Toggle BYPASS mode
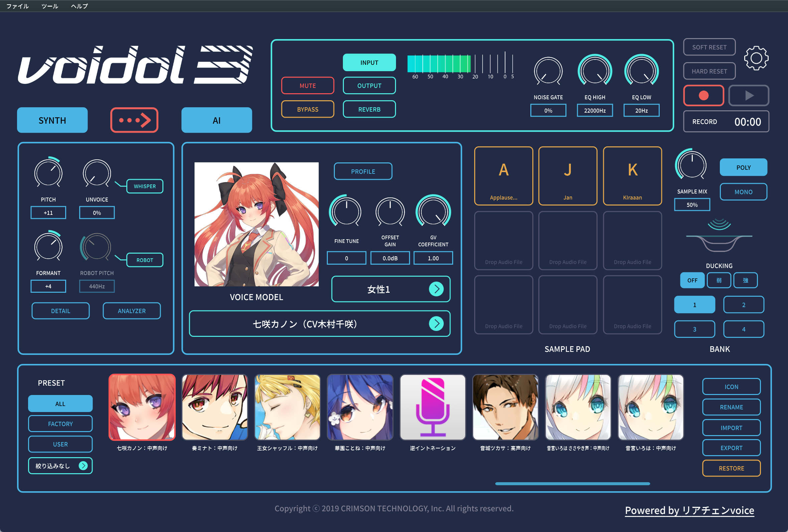The image size is (788, 532). click(307, 109)
